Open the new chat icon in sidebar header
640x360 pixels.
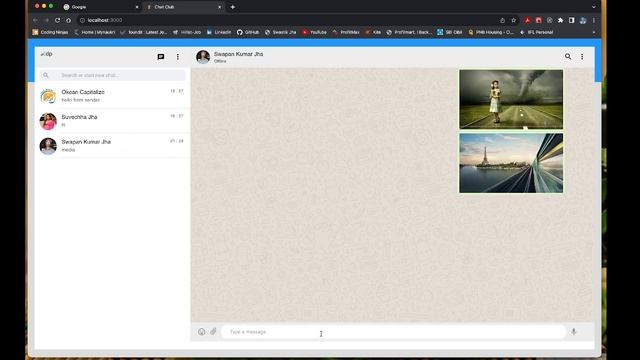click(161, 57)
